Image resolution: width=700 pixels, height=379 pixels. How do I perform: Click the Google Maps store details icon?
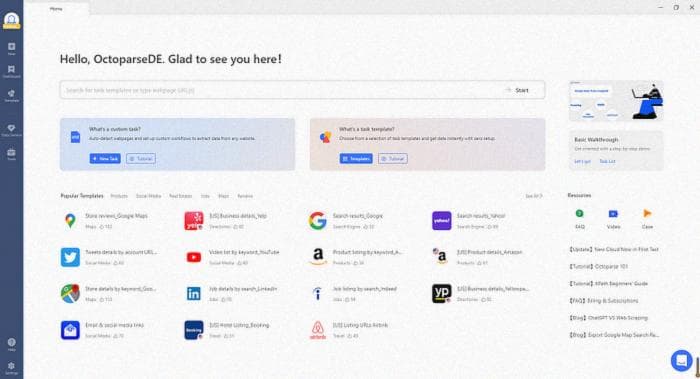click(x=70, y=293)
